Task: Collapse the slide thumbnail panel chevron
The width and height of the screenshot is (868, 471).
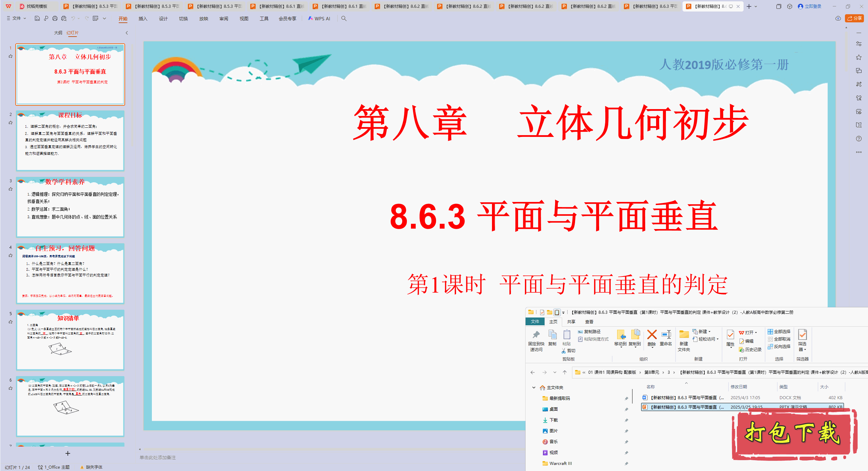Action: 126,33
